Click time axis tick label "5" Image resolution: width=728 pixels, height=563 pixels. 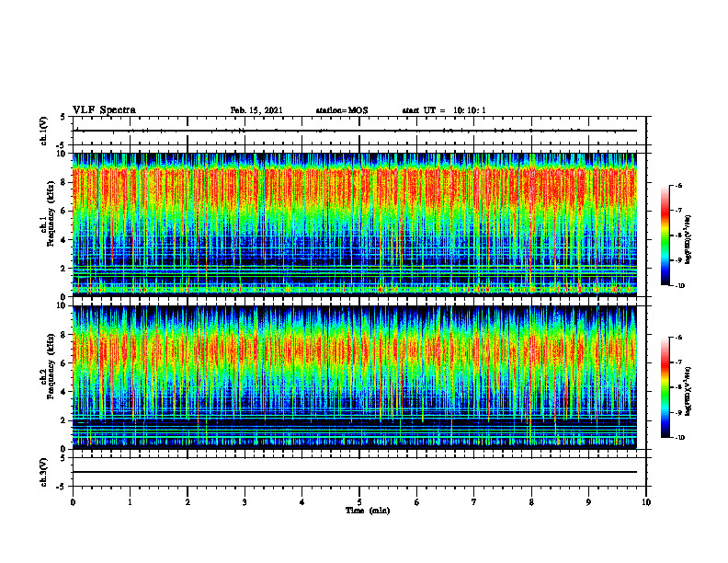click(359, 502)
